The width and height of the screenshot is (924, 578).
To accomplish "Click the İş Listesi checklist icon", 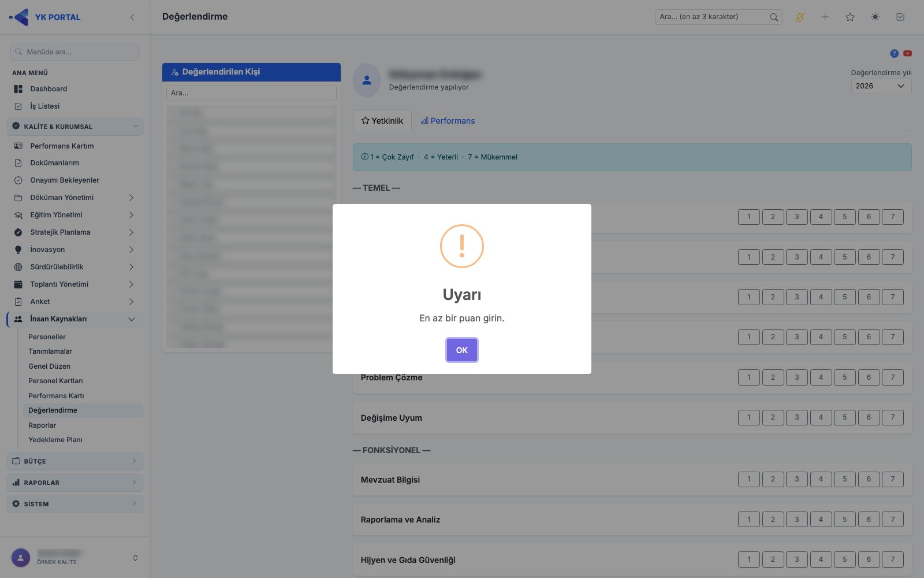I will click(x=18, y=106).
